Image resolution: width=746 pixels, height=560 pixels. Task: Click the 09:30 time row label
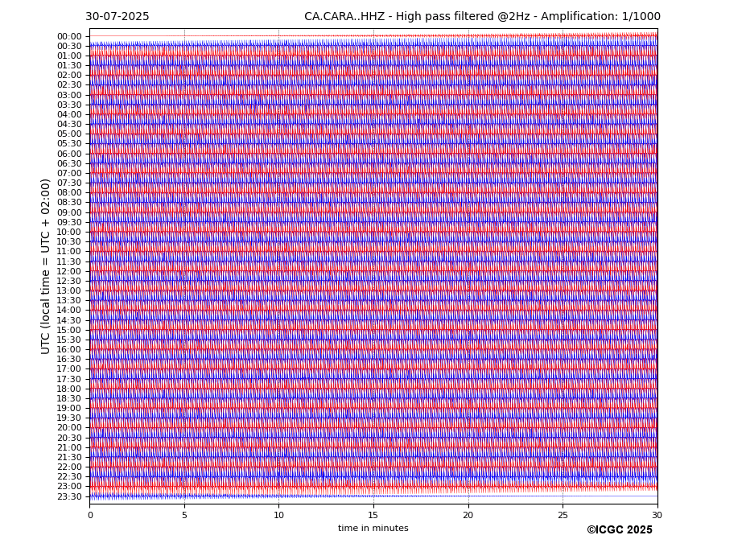click(x=69, y=222)
